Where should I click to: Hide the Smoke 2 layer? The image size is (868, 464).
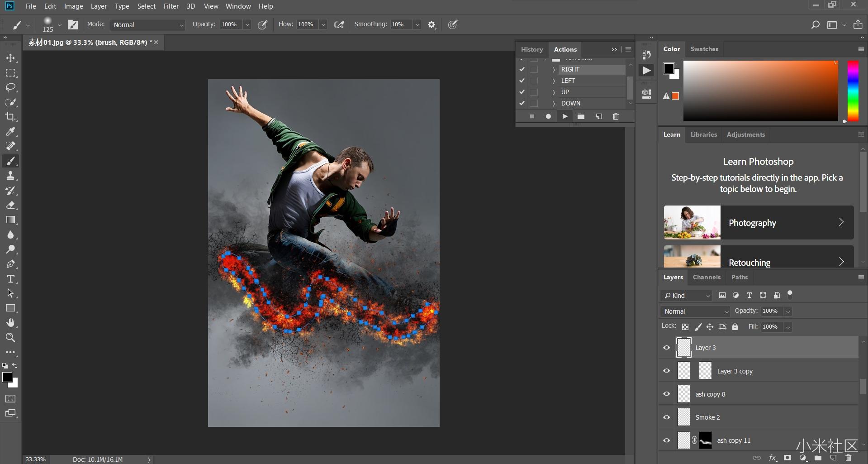pyautogui.click(x=667, y=417)
